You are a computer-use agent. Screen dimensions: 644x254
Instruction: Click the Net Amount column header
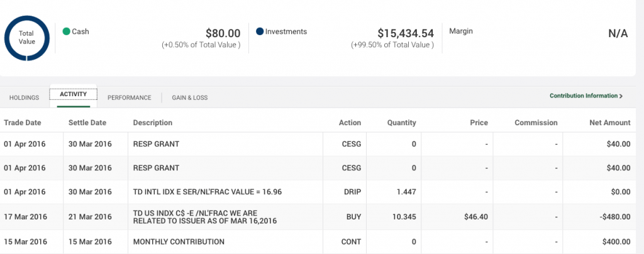coord(610,122)
